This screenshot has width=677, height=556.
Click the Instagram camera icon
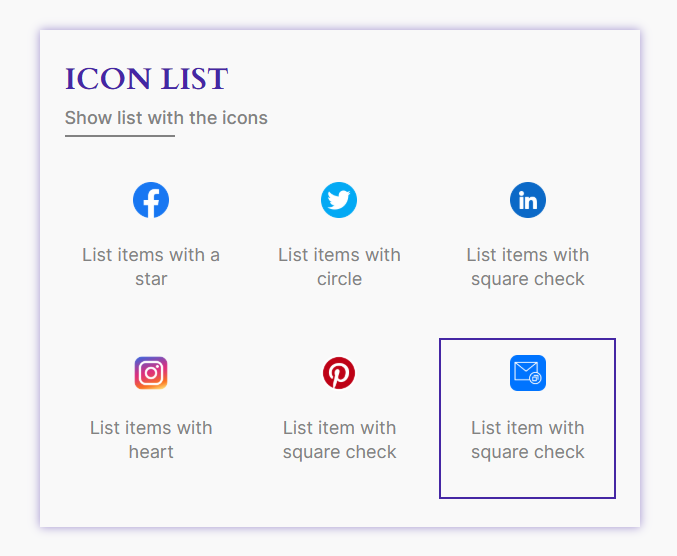coord(151,373)
